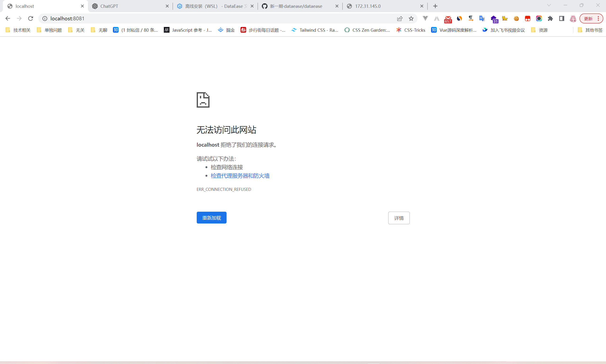The image size is (606, 364).
Task: Open the Vue源码深度解析 bookmark
Action: pyautogui.click(x=454, y=30)
